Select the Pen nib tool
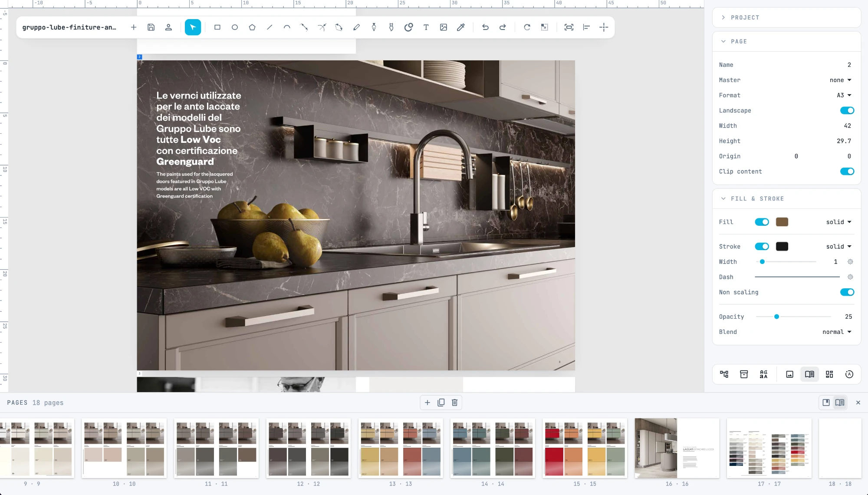Viewport: 868px width, 495px height. tap(374, 27)
